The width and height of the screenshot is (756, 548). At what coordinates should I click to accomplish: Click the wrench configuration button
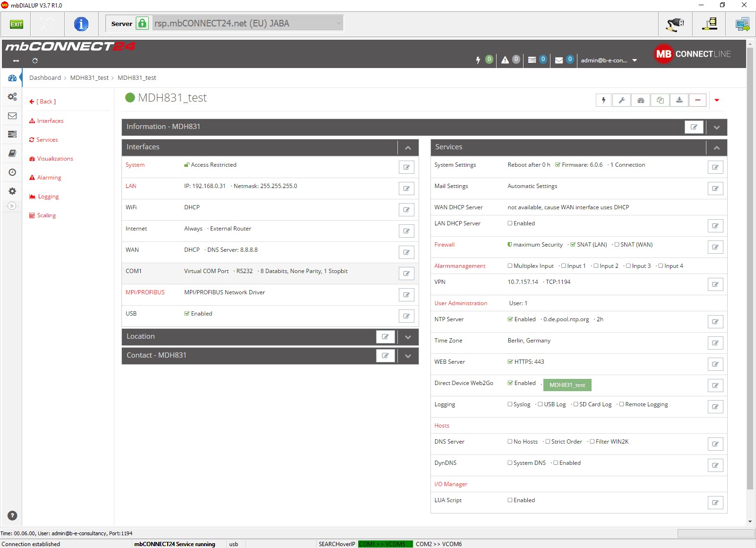point(622,100)
